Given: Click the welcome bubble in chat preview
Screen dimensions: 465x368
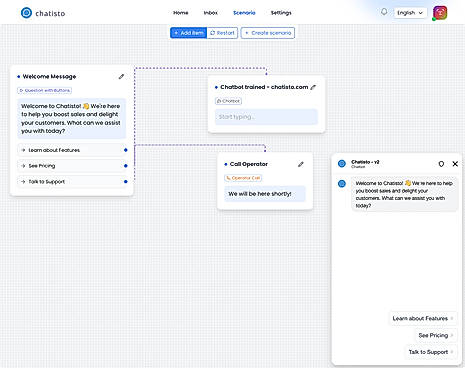Looking at the screenshot, I should coord(404,194).
